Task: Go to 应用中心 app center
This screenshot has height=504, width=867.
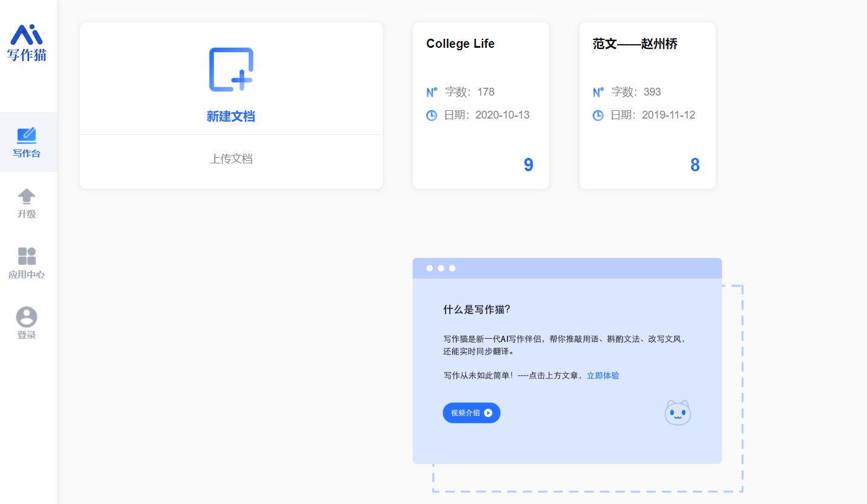Action: point(27,264)
